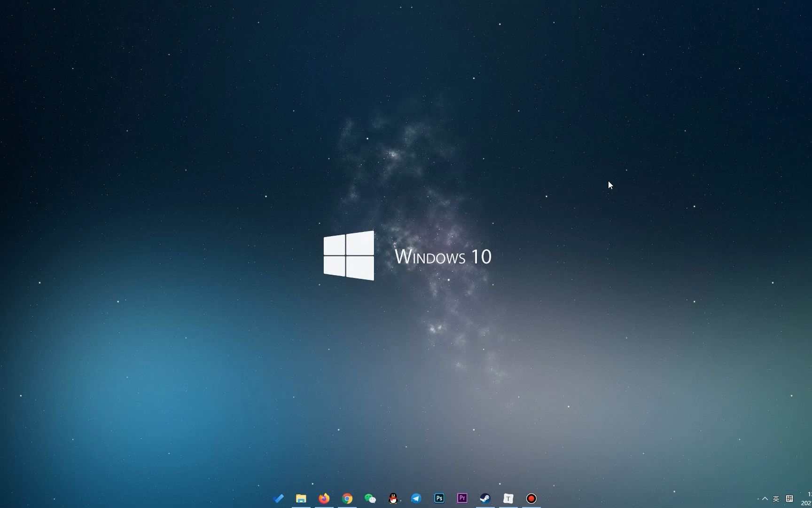
Task: Open Steam from the taskbar
Action: [x=485, y=498]
